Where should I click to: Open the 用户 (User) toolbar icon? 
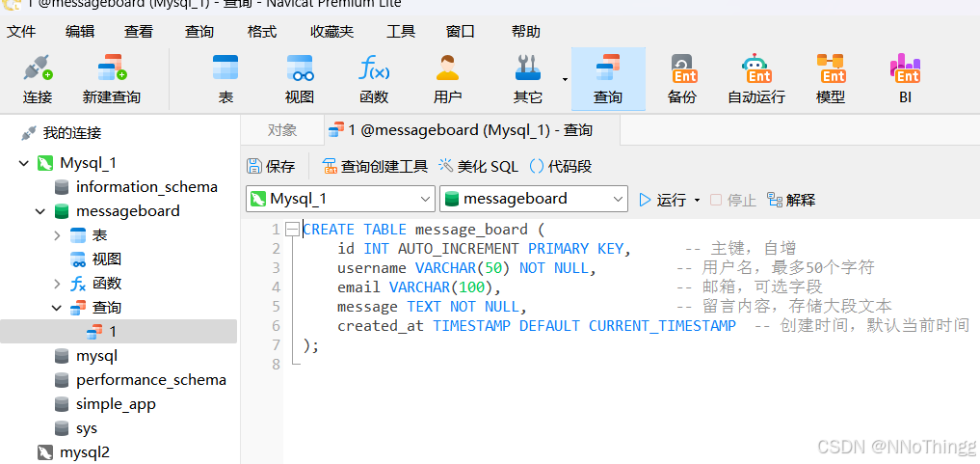tap(447, 78)
